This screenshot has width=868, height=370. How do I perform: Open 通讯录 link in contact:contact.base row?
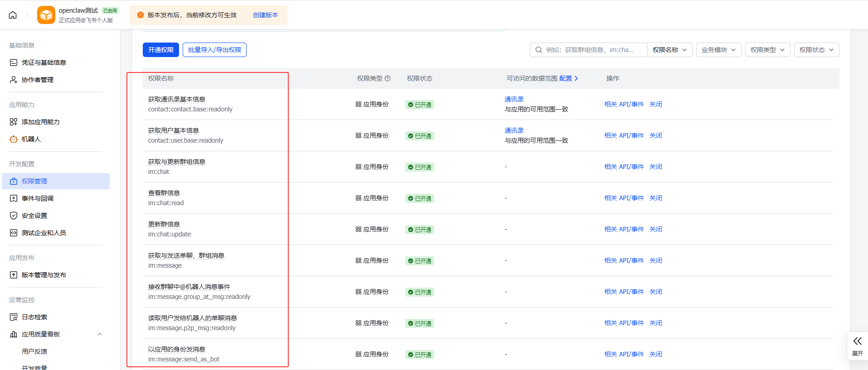(x=514, y=99)
